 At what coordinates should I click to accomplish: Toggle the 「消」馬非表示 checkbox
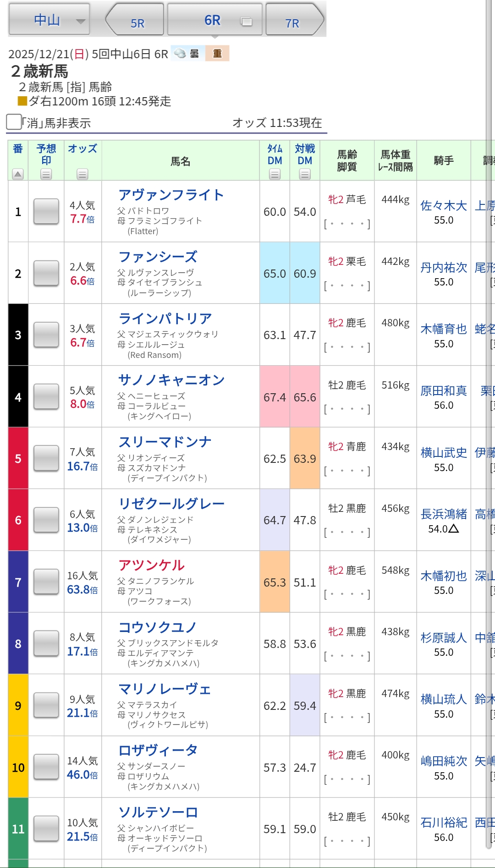(x=14, y=122)
